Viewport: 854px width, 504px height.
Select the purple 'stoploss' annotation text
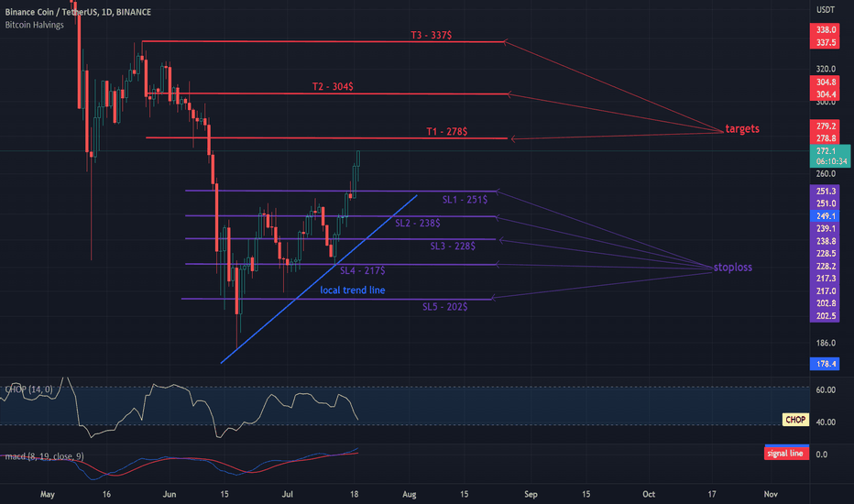(732, 267)
